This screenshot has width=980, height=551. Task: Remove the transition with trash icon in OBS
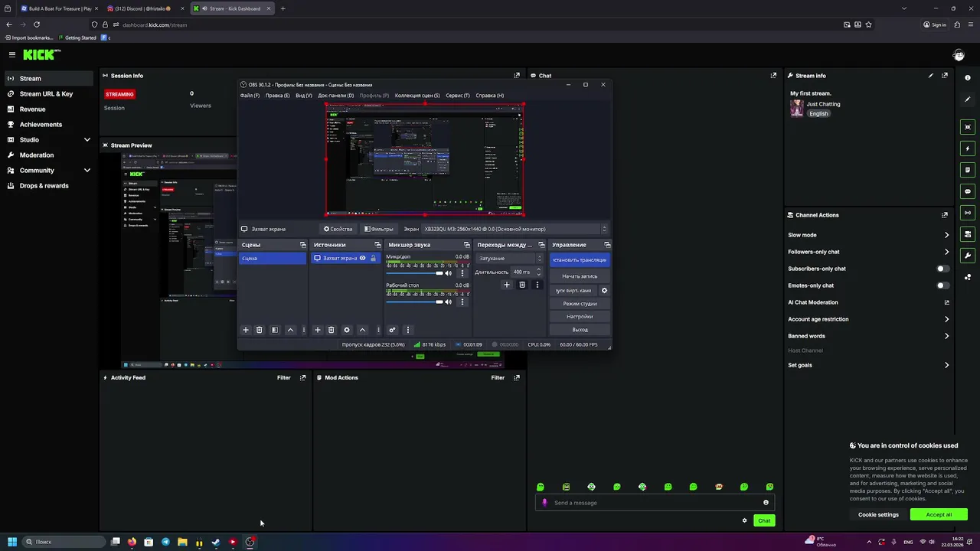click(522, 285)
